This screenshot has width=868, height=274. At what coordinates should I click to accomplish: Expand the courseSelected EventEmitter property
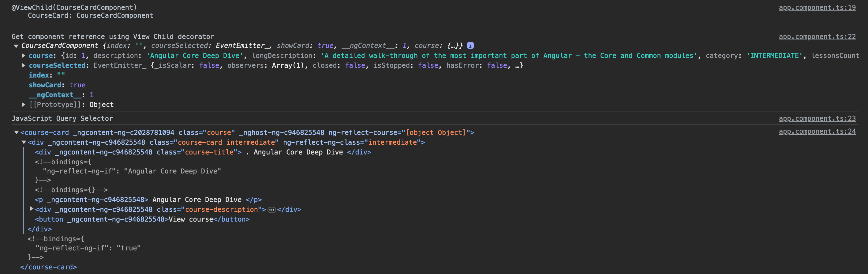[24, 66]
